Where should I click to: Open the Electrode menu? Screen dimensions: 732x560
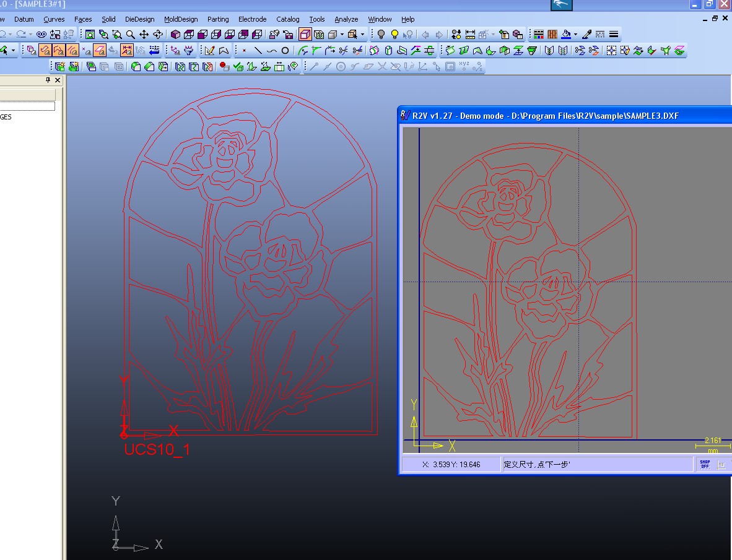click(253, 19)
